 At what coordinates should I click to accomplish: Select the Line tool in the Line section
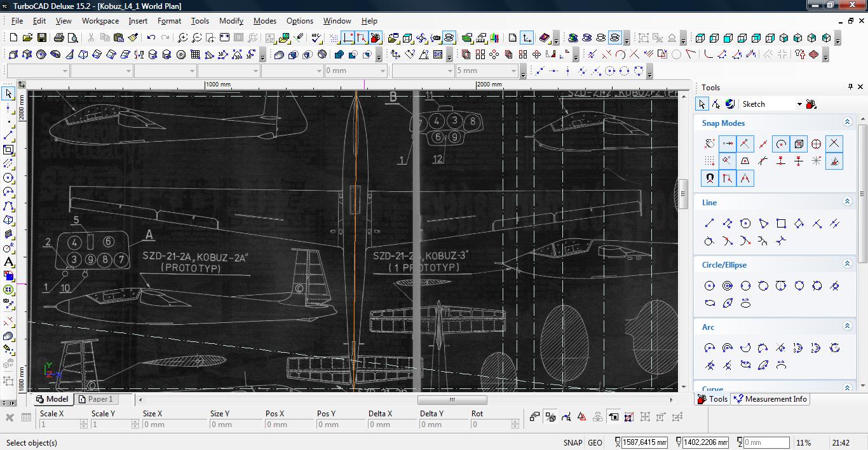click(710, 223)
